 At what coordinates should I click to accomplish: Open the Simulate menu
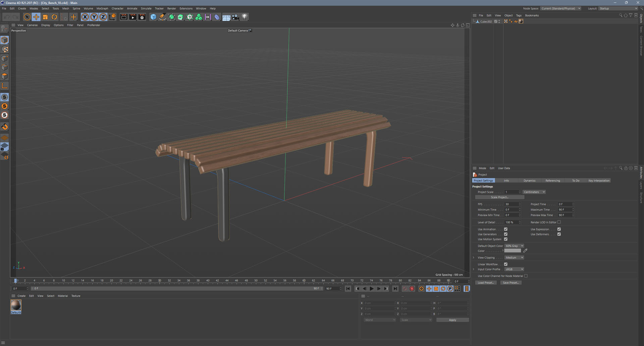pyautogui.click(x=146, y=8)
